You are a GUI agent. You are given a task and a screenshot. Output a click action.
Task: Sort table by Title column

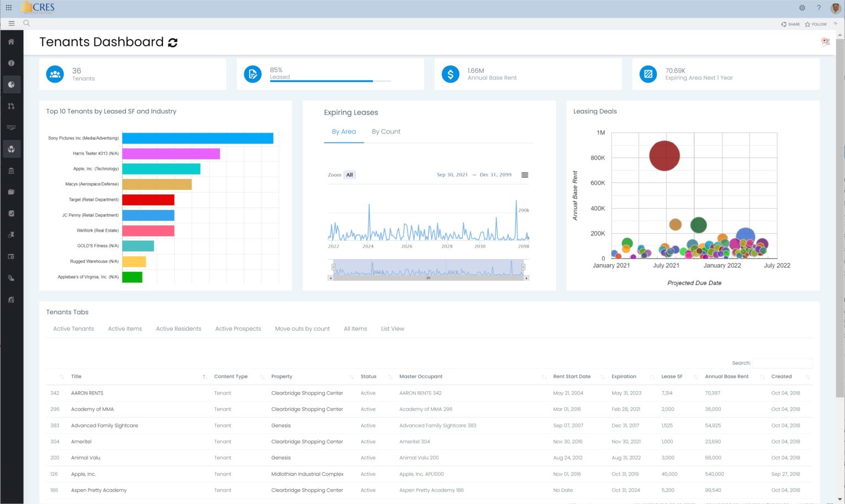[76, 376]
